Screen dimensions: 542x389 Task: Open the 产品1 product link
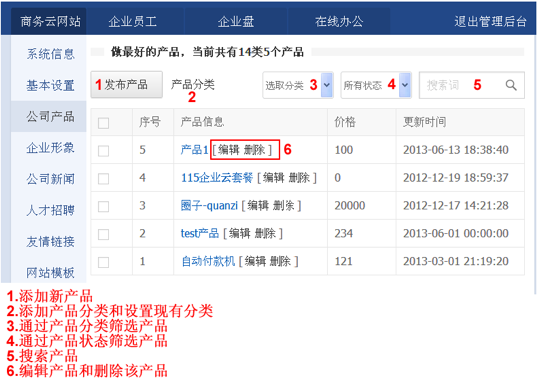pyautogui.click(x=195, y=150)
